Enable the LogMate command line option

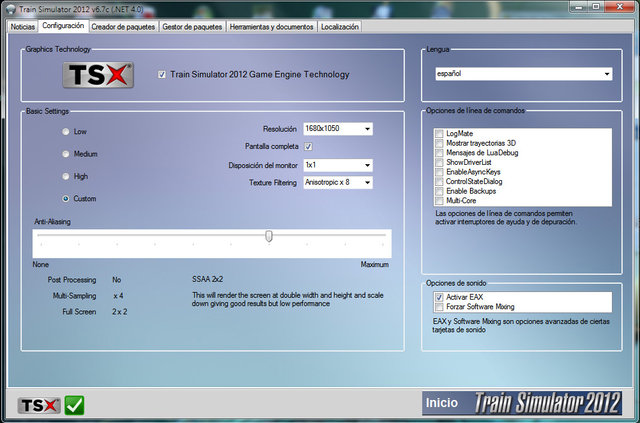click(439, 134)
